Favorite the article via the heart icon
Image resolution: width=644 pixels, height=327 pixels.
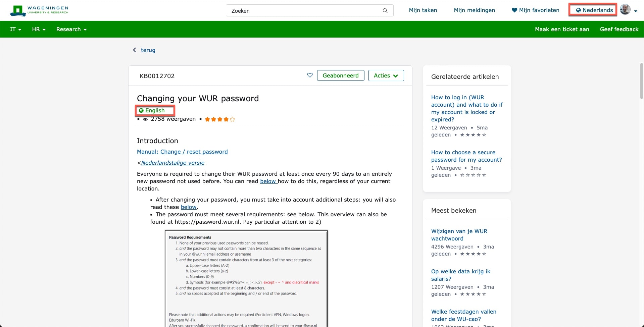310,75
